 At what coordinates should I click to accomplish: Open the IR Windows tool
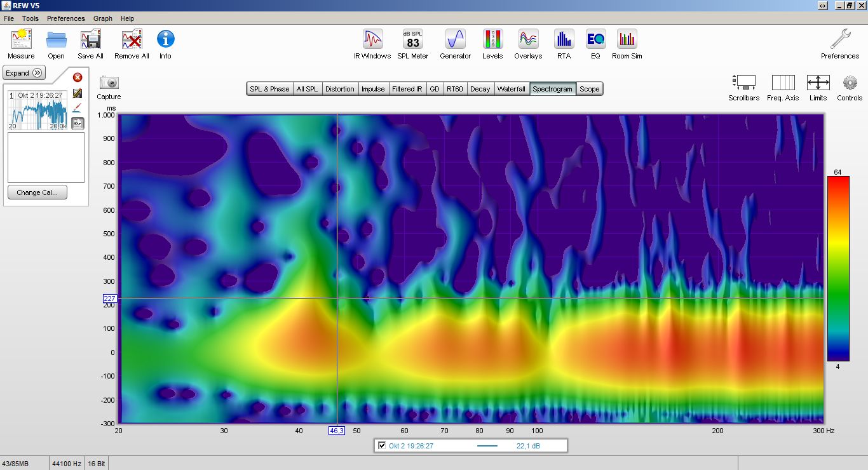[x=372, y=39]
